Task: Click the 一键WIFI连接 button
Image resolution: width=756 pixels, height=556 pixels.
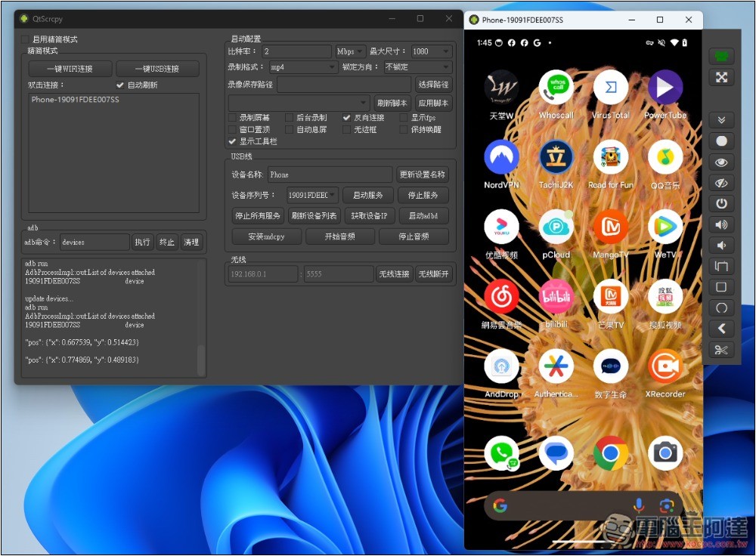Action: (x=70, y=69)
